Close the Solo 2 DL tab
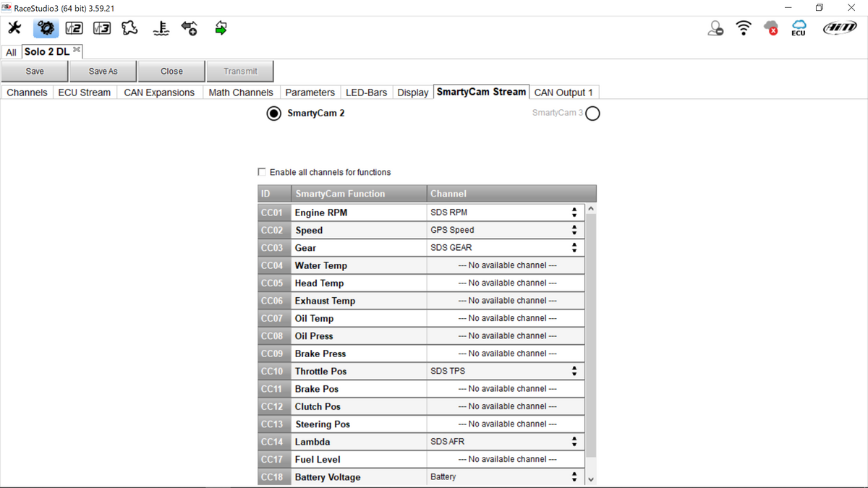This screenshot has height=488, width=868. 77,50
